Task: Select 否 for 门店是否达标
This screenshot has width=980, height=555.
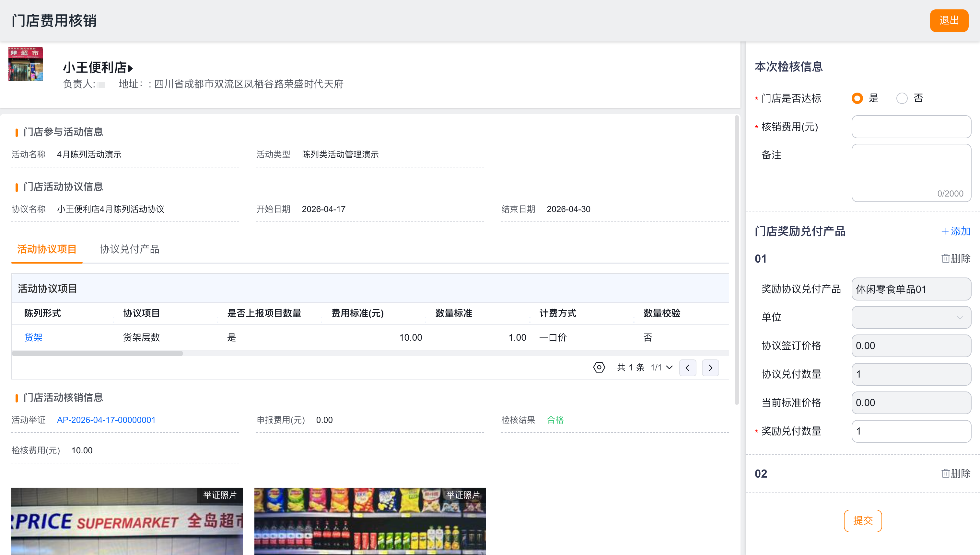Action: pyautogui.click(x=902, y=98)
